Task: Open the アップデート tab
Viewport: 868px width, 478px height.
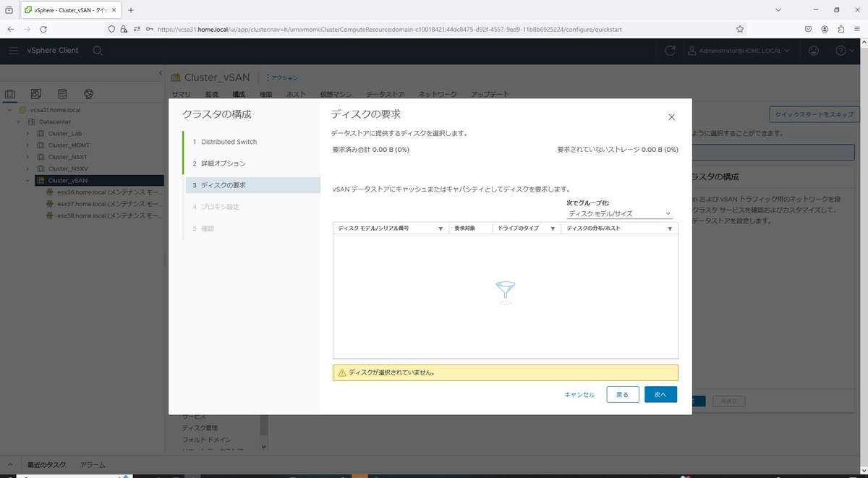Action: point(490,94)
